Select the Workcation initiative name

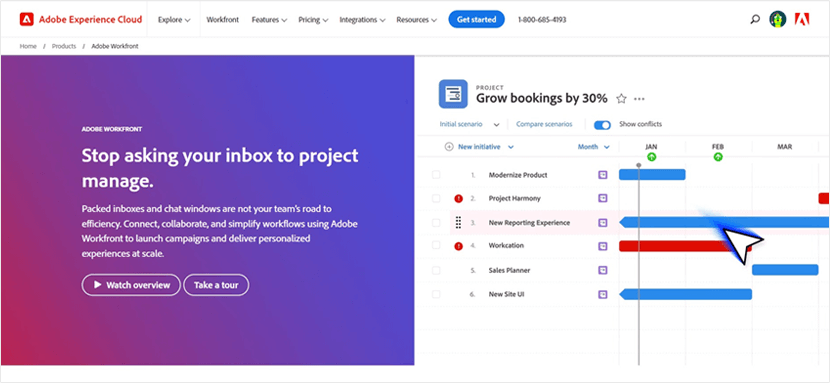pyautogui.click(x=506, y=246)
